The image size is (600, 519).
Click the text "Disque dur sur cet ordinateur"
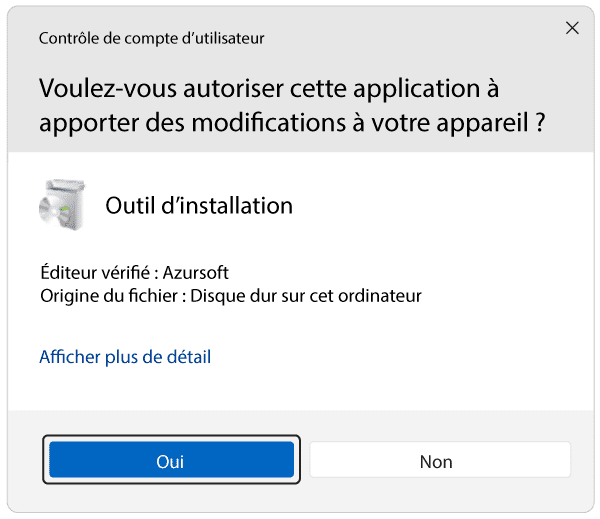(306, 296)
